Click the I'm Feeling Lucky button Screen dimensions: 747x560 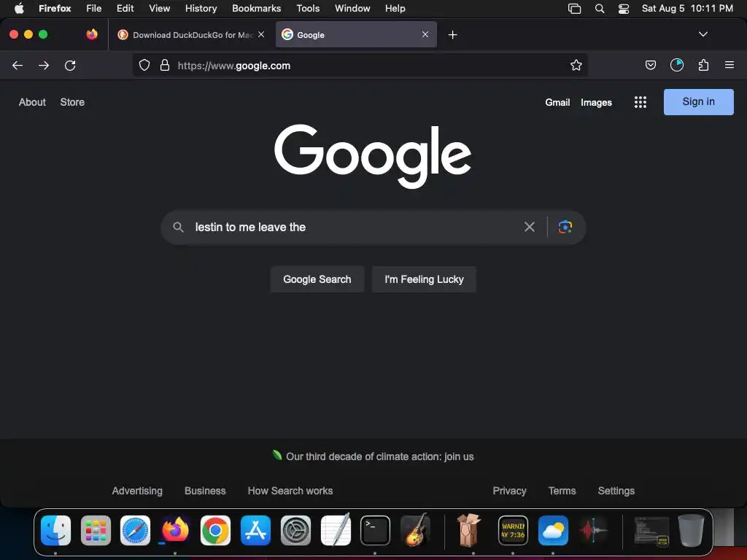click(x=424, y=279)
